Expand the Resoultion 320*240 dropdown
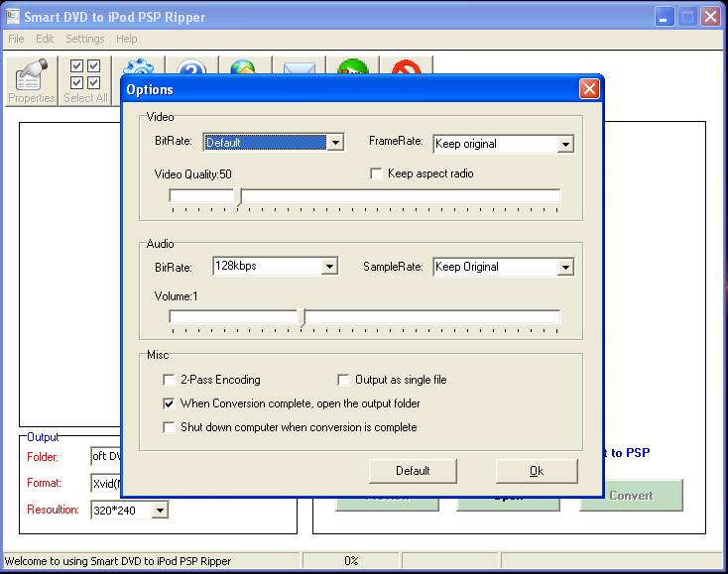Viewport: 728px width, 574px height. click(x=160, y=511)
